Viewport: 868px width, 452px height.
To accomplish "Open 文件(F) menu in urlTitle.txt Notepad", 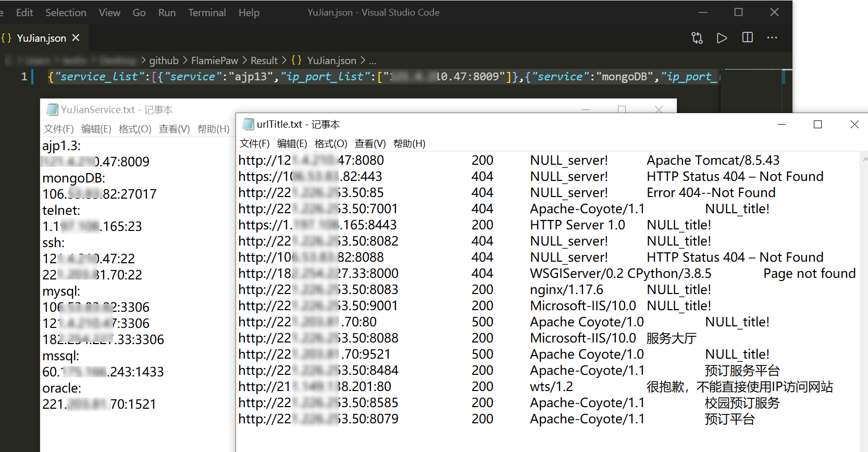I will tap(254, 143).
